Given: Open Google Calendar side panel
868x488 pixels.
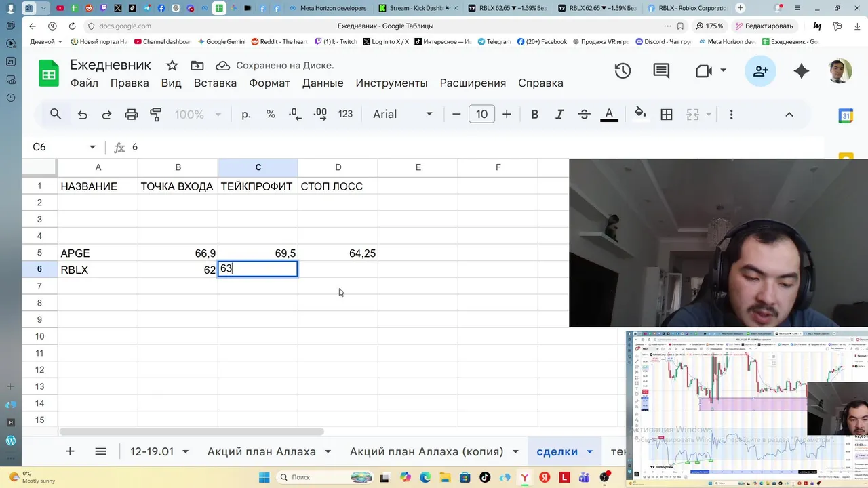Looking at the screenshot, I should [846, 116].
